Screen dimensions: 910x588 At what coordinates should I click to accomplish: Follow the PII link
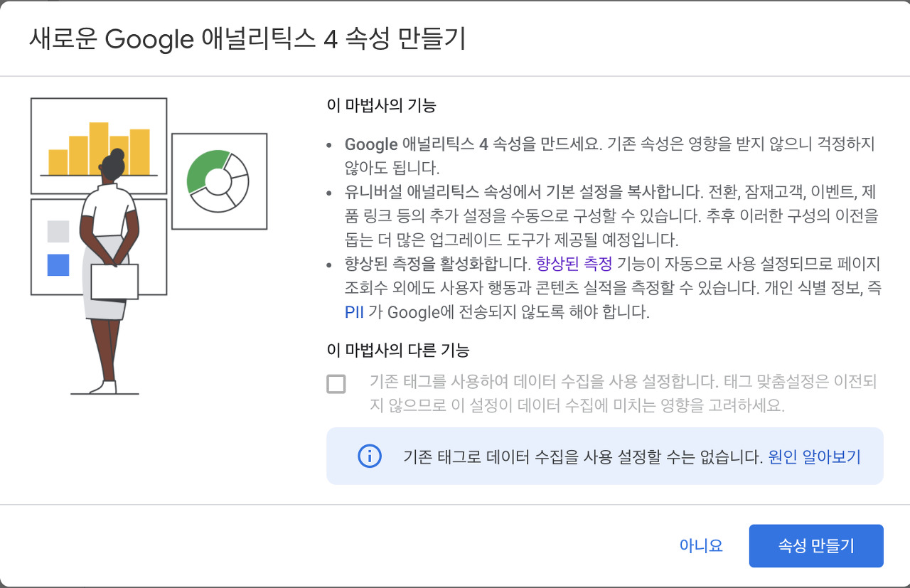click(354, 311)
